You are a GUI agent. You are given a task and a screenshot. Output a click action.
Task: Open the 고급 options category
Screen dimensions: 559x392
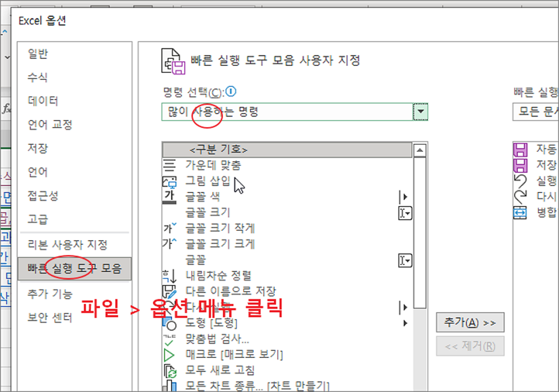click(38, 219)
